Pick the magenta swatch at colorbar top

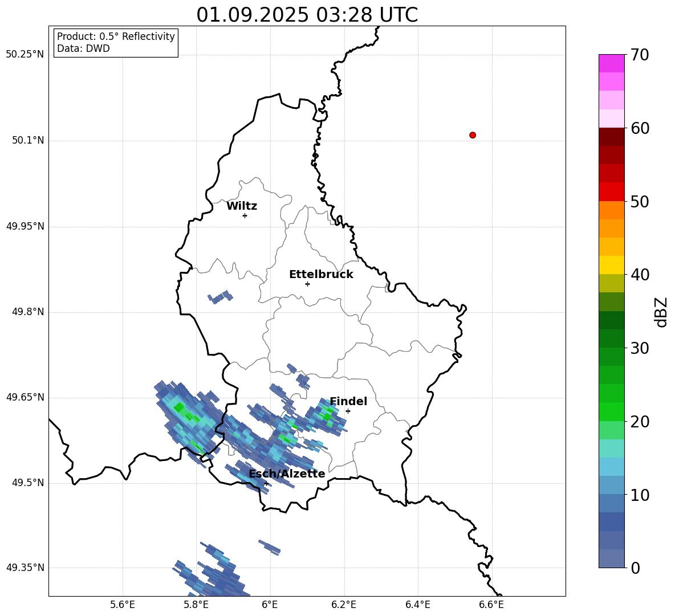tap(612, 63)
